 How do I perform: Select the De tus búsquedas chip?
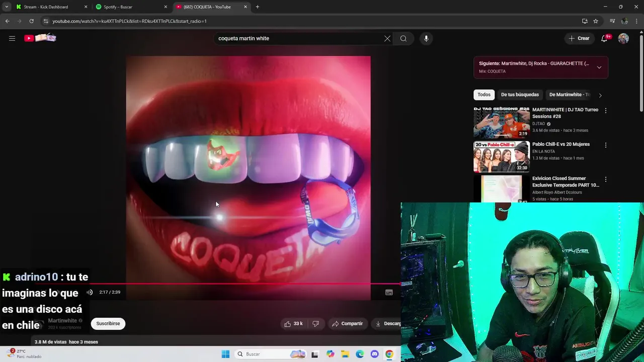click(x=520, y=95)
